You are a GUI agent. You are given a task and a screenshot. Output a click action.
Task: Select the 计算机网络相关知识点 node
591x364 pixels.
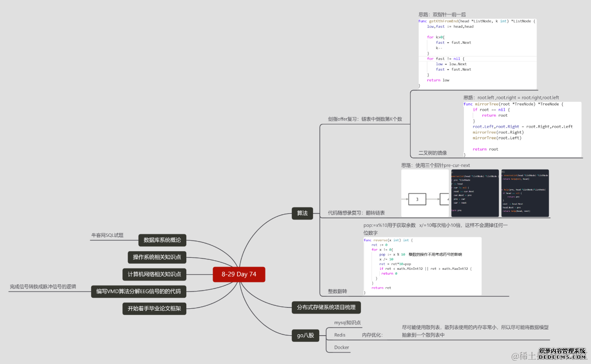coord(154,274)
